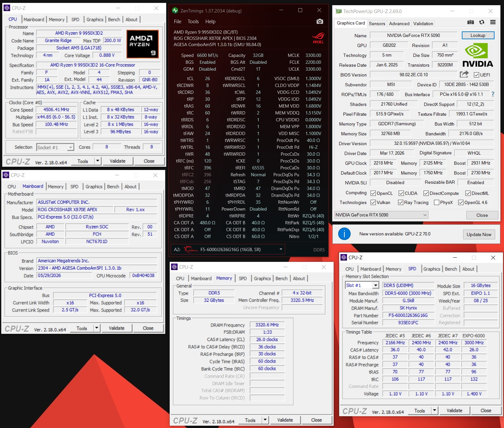The width and height of the screenshot is (504, 428).
Task: Click the Bus Interface question mark icon
Action: click(x=493, y=94)
